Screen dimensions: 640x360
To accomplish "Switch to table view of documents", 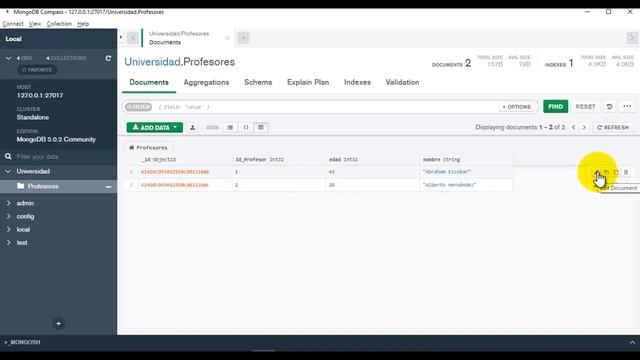I will click(x=261, y=127).
